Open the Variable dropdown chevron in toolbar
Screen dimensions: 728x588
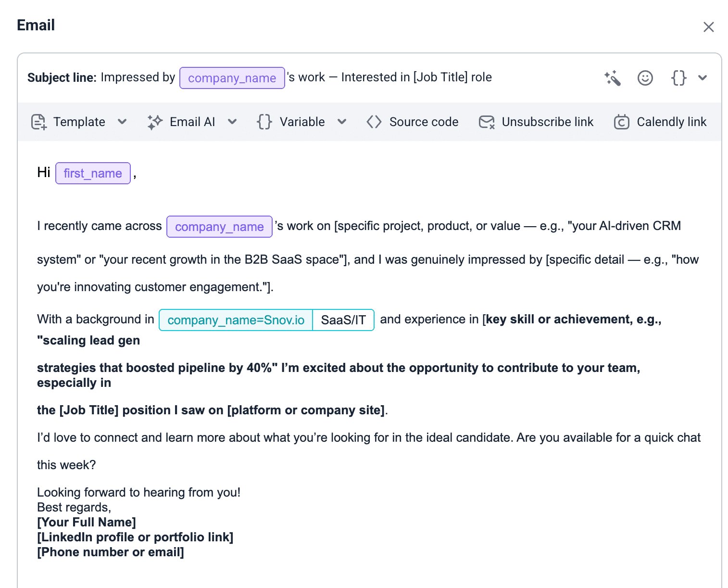(342, 122)
